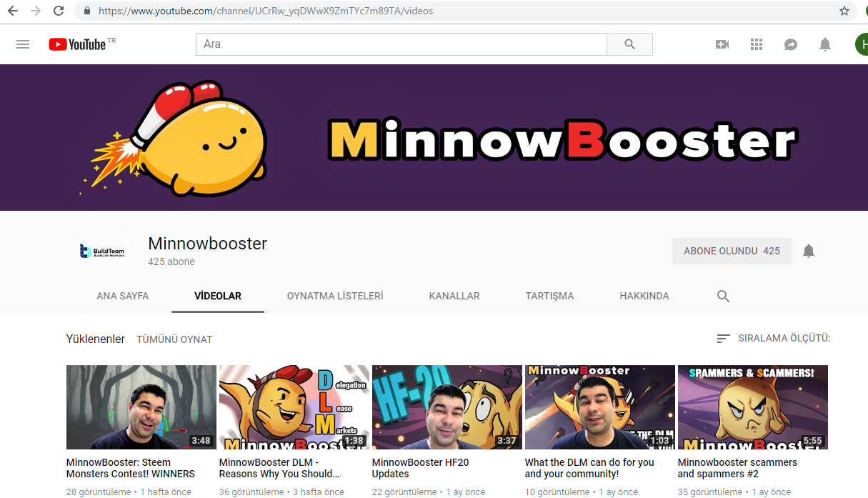Click the '425 abone' subscriber count

[x=171, y=262]
